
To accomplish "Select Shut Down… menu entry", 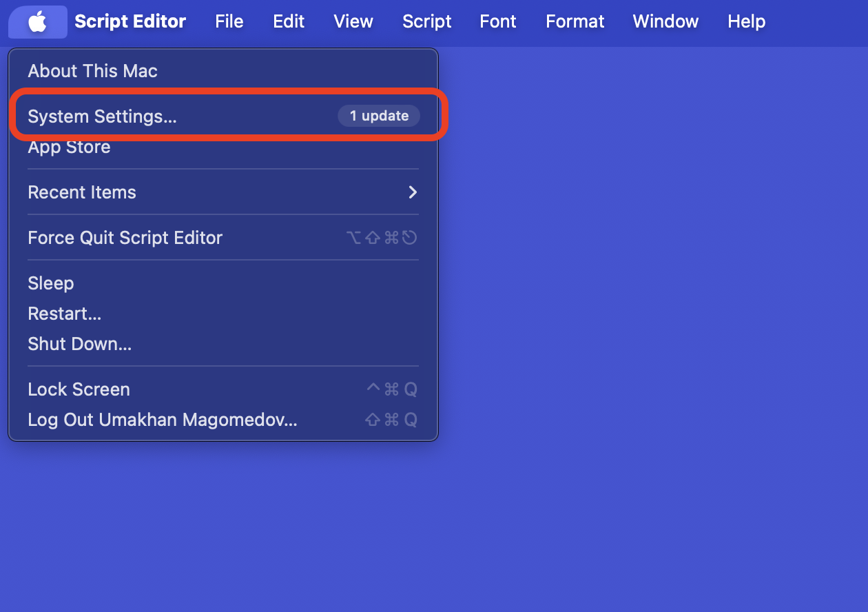I will click(79, 344).
